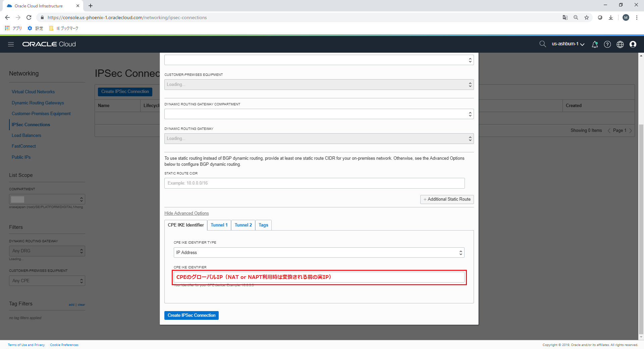Go to next page with right chevron
The image size is (644, 349).
click(x=631, y=131)
